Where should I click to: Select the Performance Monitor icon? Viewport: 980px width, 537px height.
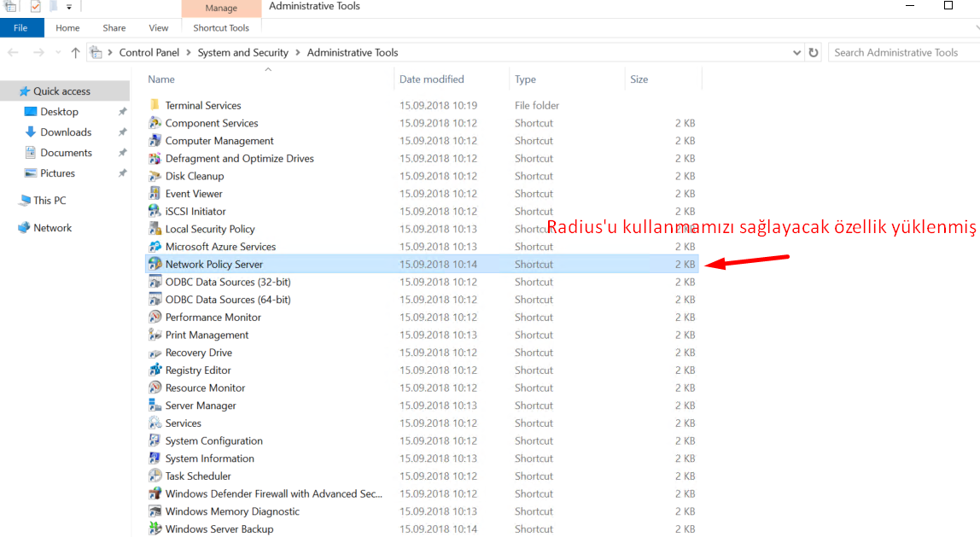155,317
